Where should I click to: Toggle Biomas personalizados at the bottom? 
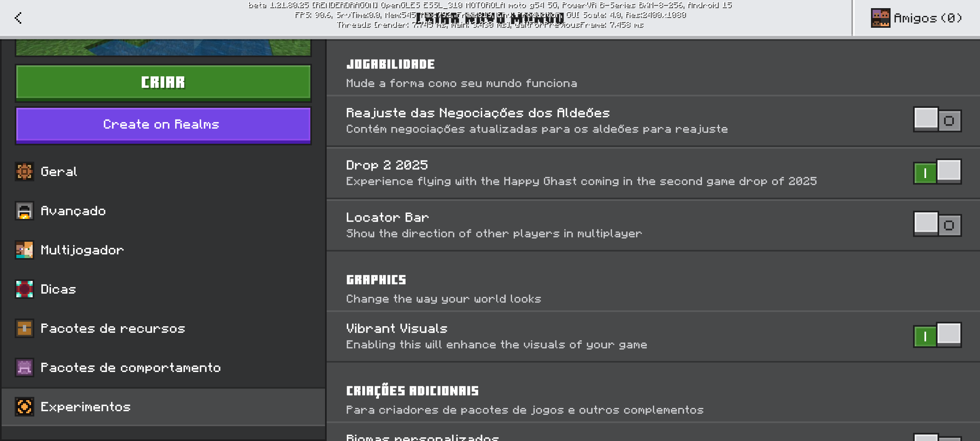pos(937,437)
